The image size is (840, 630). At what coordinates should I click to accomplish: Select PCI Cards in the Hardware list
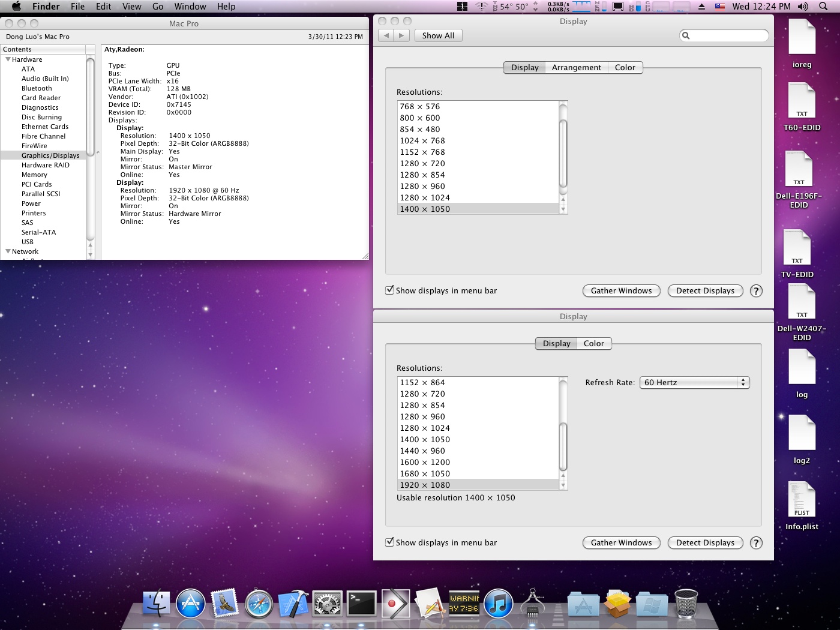[x=43, y=184]
